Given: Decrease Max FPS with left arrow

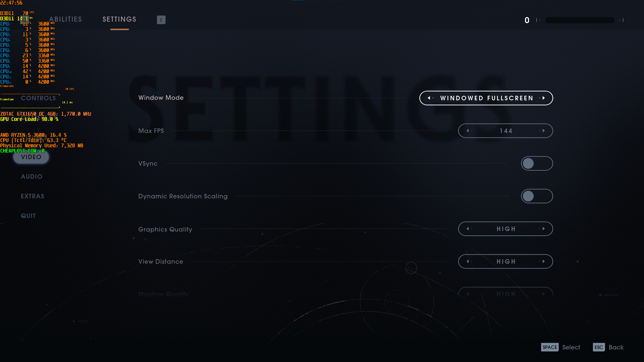Looking at the screenshot, I should pos(468,131).
